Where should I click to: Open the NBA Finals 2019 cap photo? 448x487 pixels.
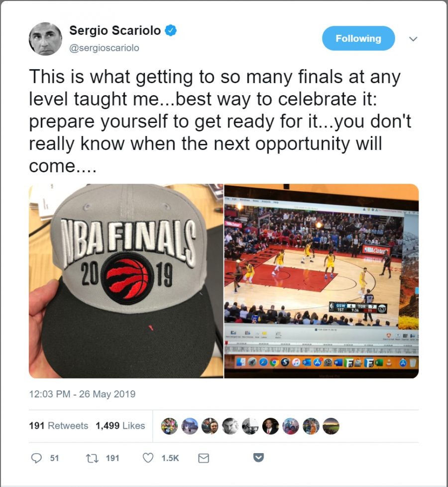[x=126, y=281]
